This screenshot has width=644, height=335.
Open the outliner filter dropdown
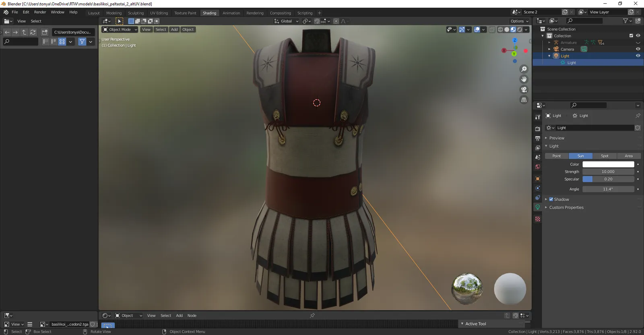[627, 21]
